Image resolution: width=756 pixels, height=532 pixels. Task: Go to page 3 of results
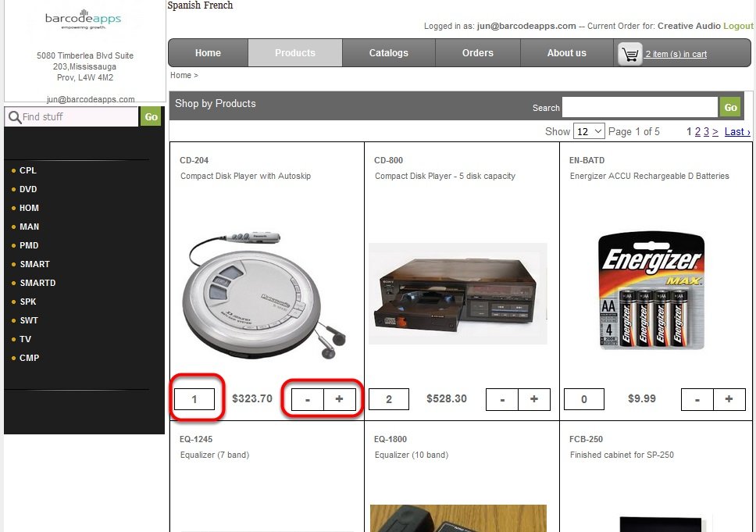point(706,132)
